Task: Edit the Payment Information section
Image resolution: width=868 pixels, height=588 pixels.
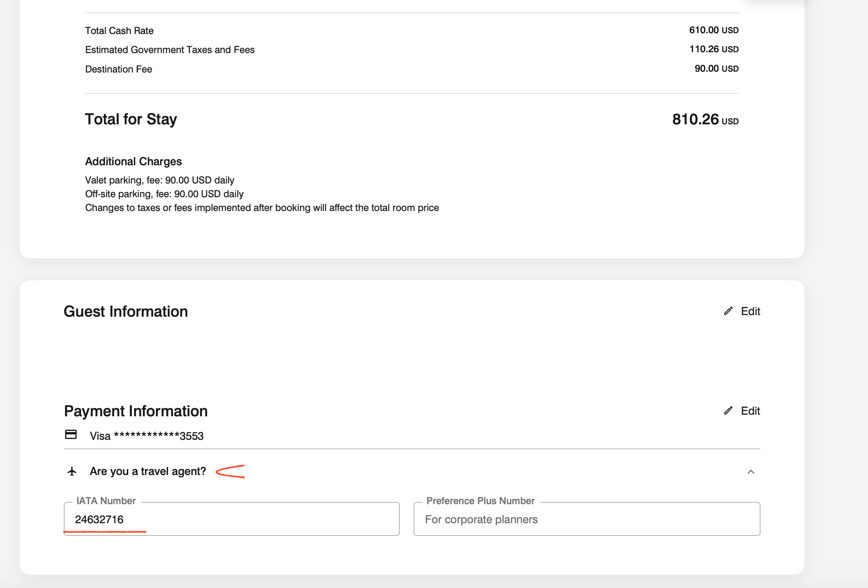Action: [x=750, y=411]
